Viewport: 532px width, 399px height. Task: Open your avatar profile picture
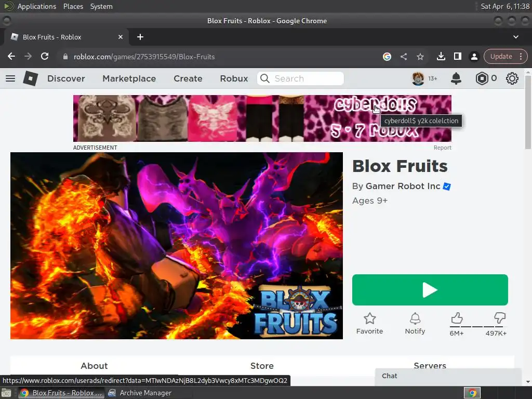tap(418, 78)
